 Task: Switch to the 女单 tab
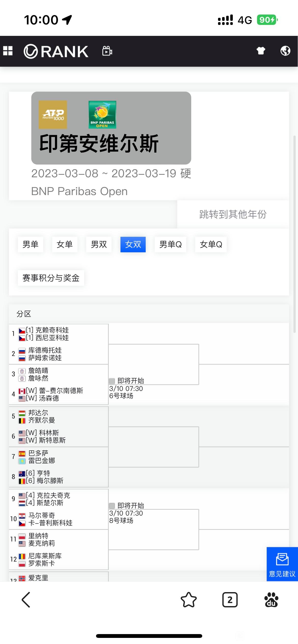coord(65,244)
